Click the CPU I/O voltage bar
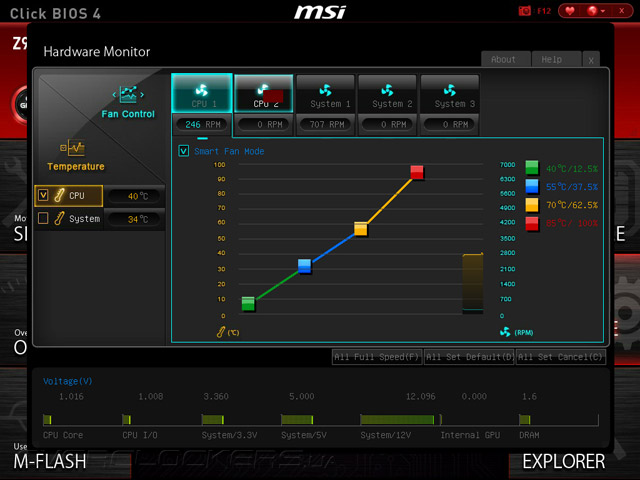The width and height of the screenshot is (640, 480). [x=127, y=420]
